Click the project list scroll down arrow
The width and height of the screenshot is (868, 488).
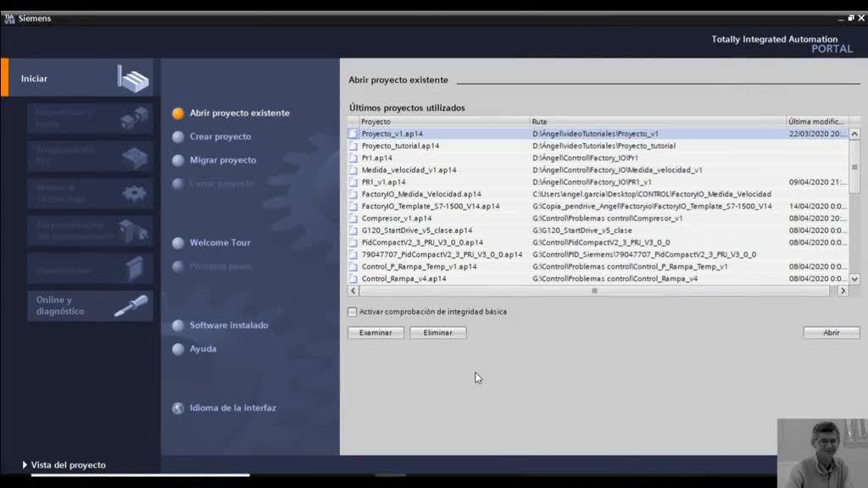pyautogui.click(x=854, y=279)
